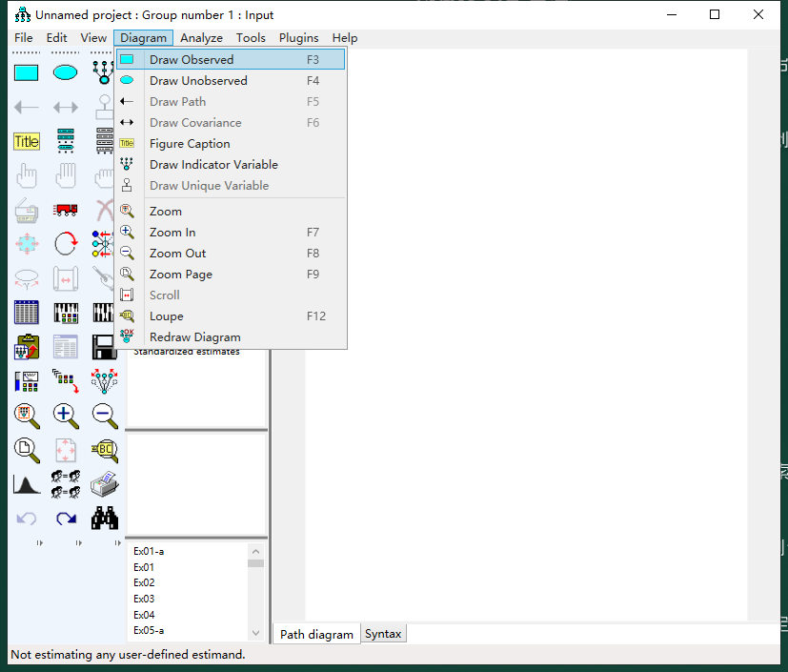Select Ex05-a in the file list
The width and height of the screenshot is (788, 672).
pyautogui.click(x=149, y=630)
